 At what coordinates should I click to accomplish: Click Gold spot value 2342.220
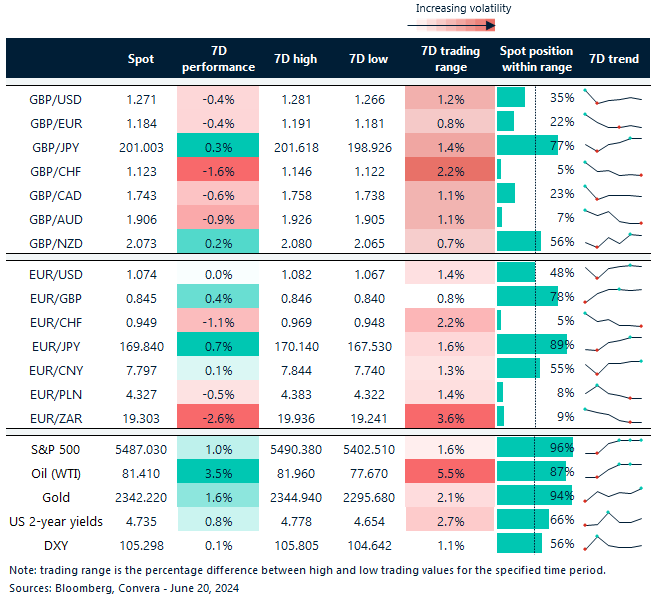pos(141,497)
